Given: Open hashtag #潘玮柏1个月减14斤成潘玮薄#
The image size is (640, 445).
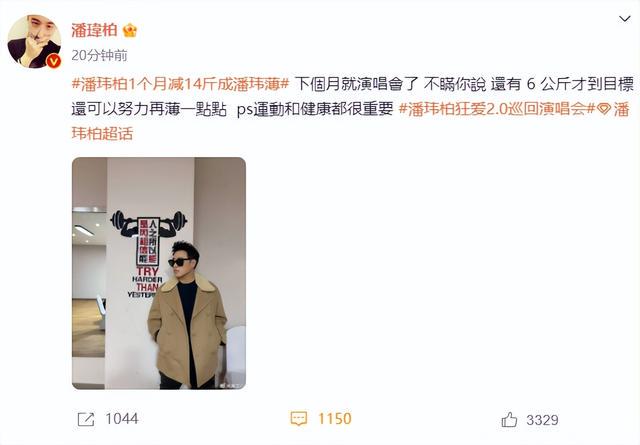Looking at the screenshot, I should [x=180, y=84].
